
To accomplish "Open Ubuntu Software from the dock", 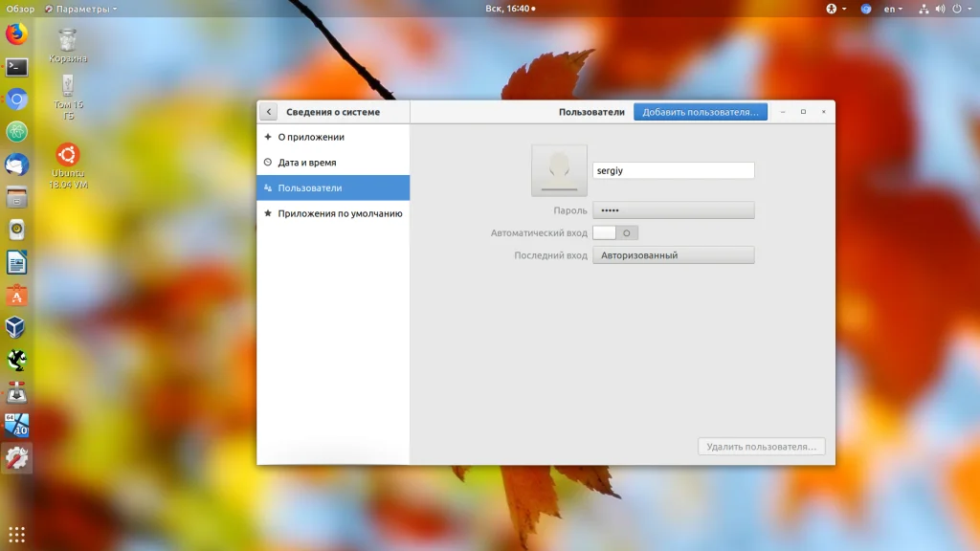I will (x=16, y=296).
